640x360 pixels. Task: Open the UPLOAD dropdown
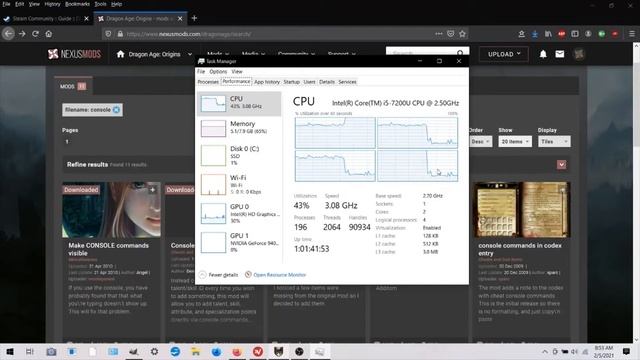pos(504,54)
